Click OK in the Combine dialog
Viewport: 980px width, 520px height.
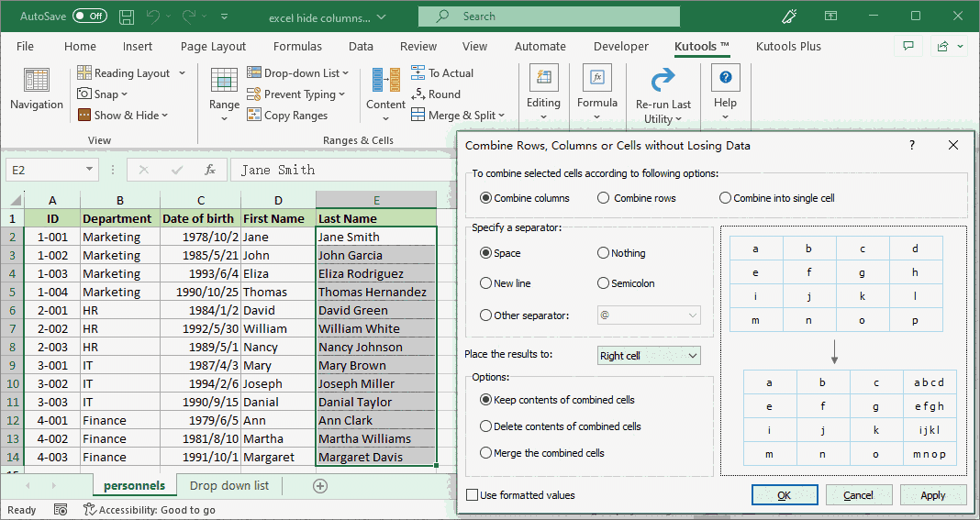click(785, 495)
